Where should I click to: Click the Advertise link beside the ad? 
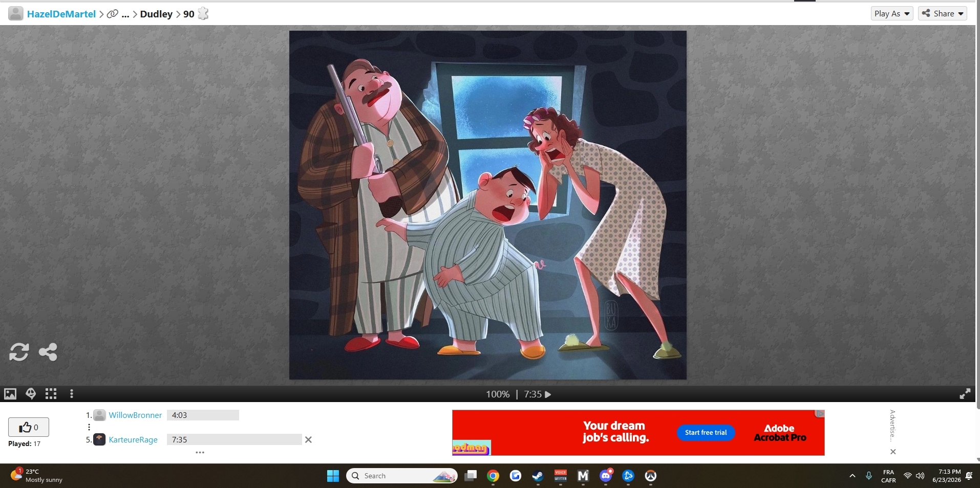pos(892,426)
